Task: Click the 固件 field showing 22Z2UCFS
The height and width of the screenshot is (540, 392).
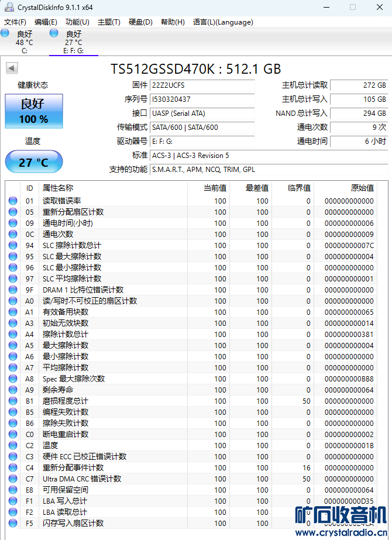Action: pos(202,85)
